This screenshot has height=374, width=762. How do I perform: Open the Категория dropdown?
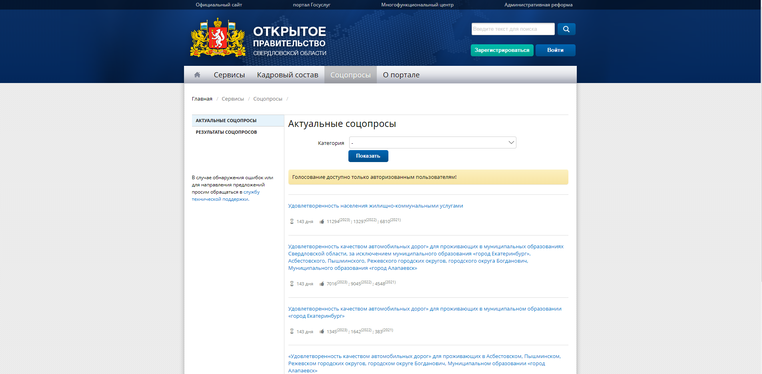click(433, 143)
